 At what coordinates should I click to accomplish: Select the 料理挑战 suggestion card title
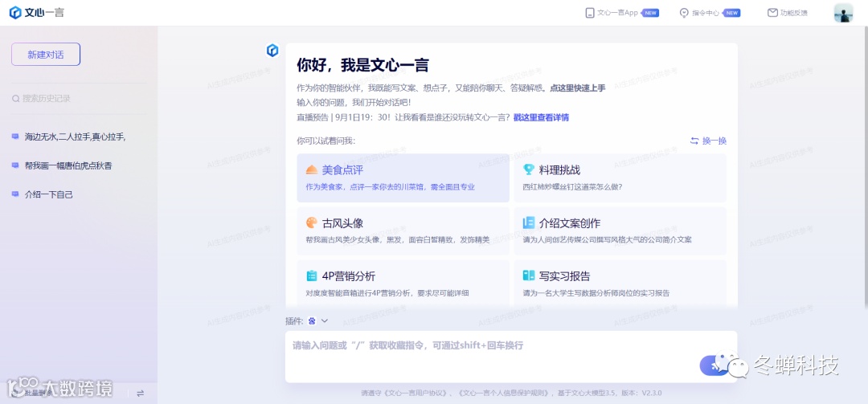pyautogui.click(x=559, y=170)
